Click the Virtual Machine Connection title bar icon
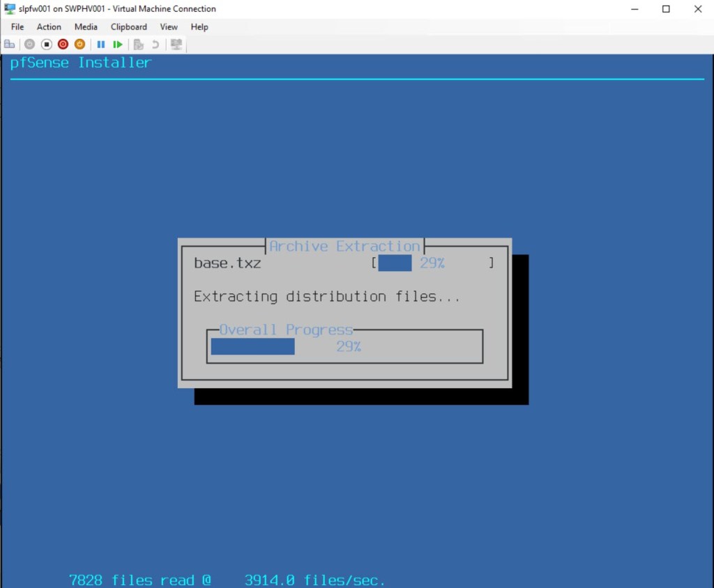 (10, 9)
